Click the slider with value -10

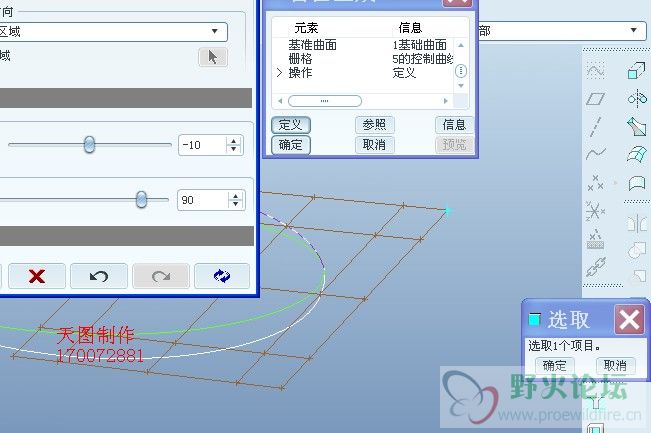pyautogui.click(x=89, y=144)
